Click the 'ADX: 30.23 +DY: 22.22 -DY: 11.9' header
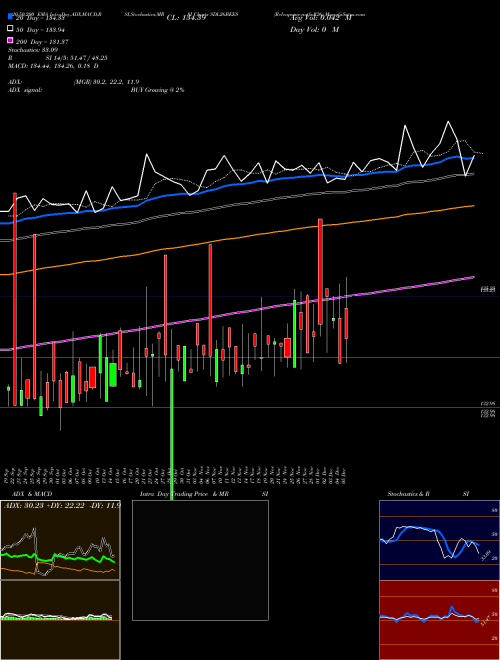The width and height of the screenshot is (500, 660). click(62, 505)
